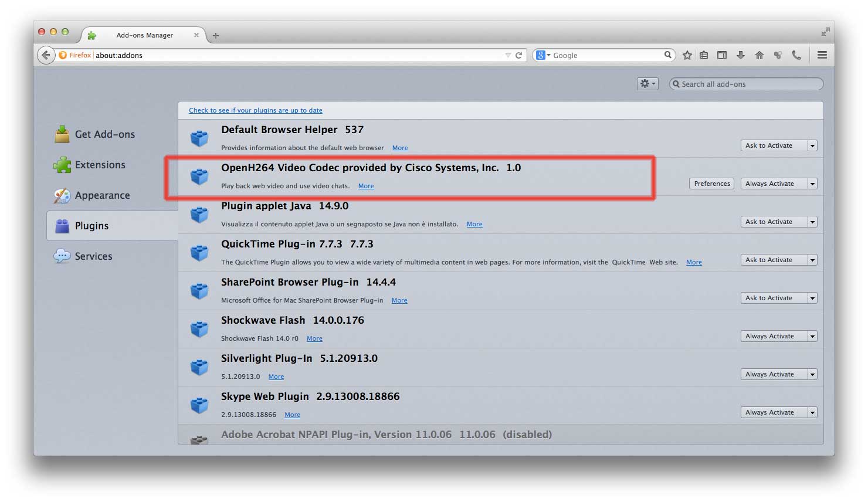The height and width of the screenshot is (502, 868).
Task: Go to the Home page icon
Action: point(759,55)
